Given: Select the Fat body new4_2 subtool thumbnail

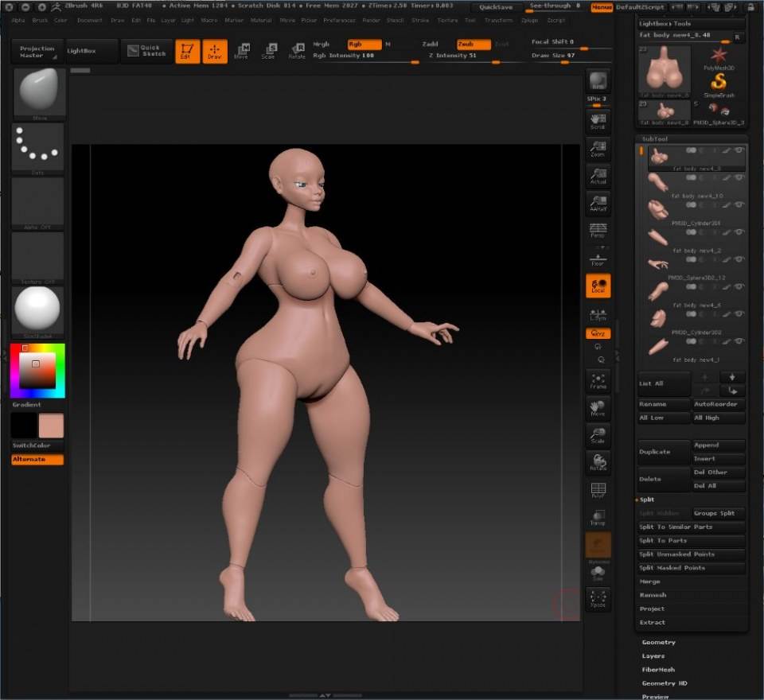Looking at the screenshot, I should click(658, 238).
